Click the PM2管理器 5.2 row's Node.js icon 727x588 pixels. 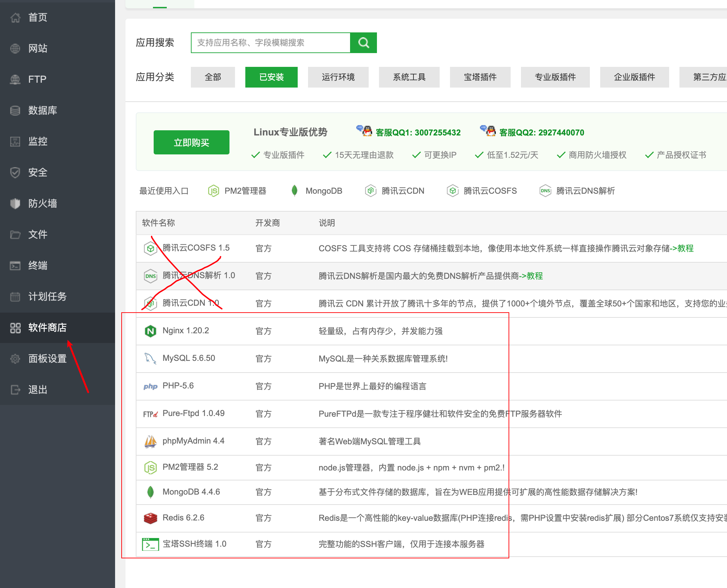coord(151,468)
